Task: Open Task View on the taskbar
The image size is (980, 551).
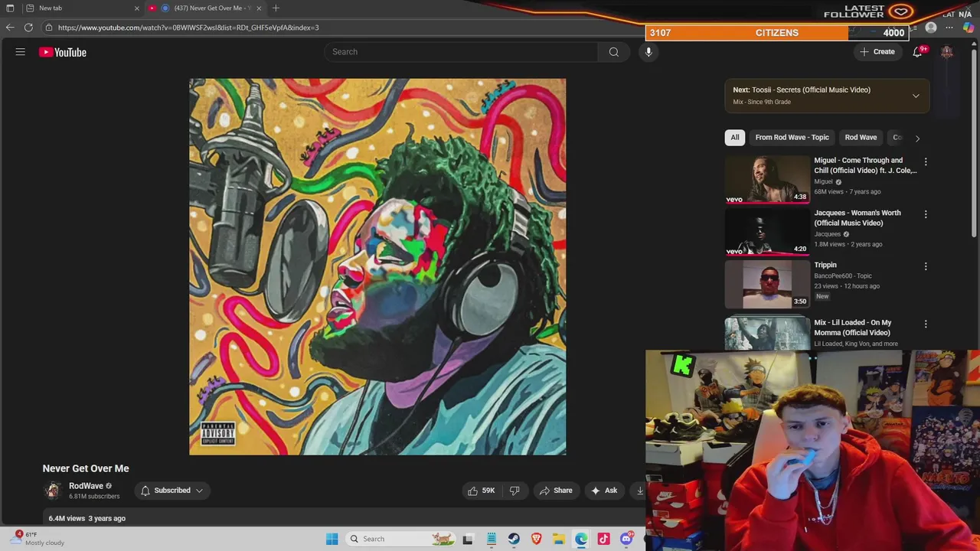Action: (468, 539)
